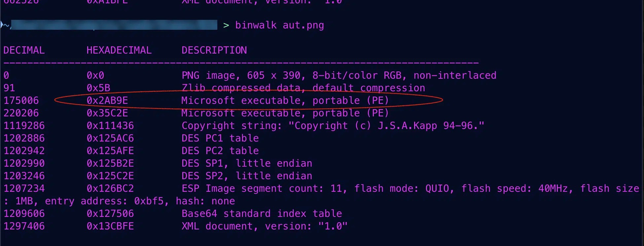The image size is (644, 246).
Task: Click the blurred working directory path
Action: click(x=114, y=25)
